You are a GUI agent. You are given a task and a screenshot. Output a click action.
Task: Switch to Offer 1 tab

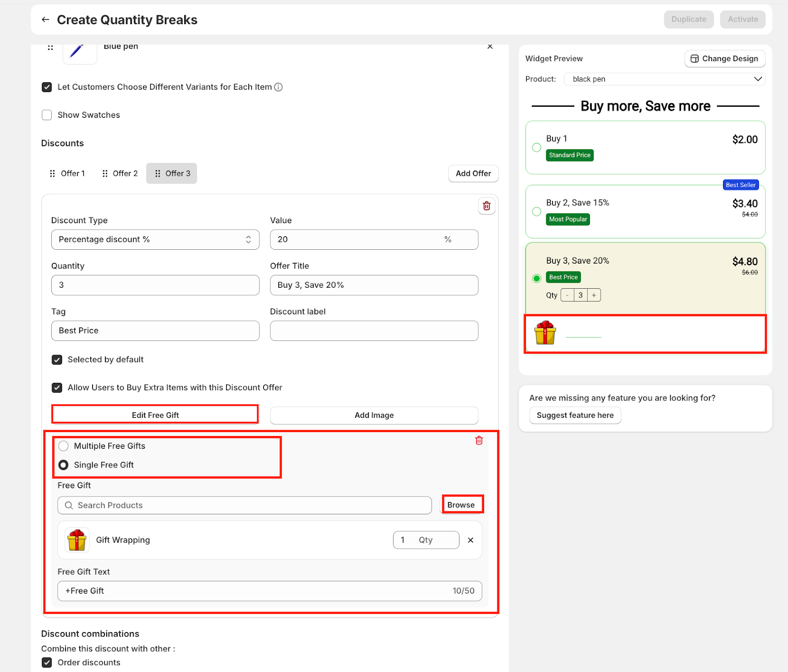pyautogui.click(x=67, y=173)
